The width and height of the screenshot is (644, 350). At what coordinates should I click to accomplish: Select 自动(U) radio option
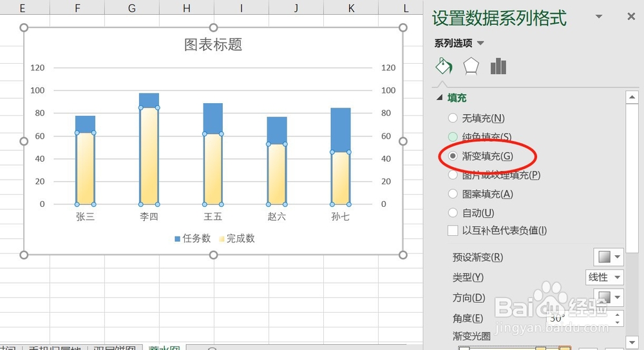tap(453, 213)
